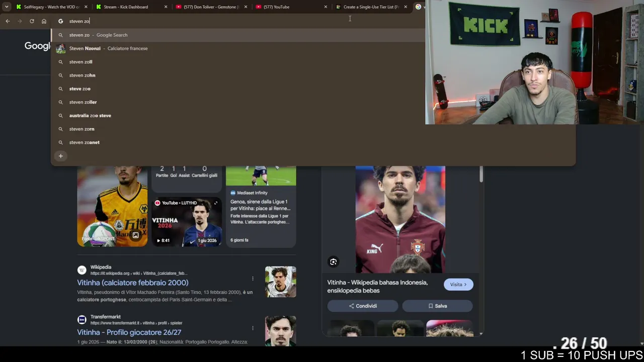Play the YouTube LUTYHD Vitinha 2026 video
This screenshot has width=644, height=362.
click(x=187, y=222)
